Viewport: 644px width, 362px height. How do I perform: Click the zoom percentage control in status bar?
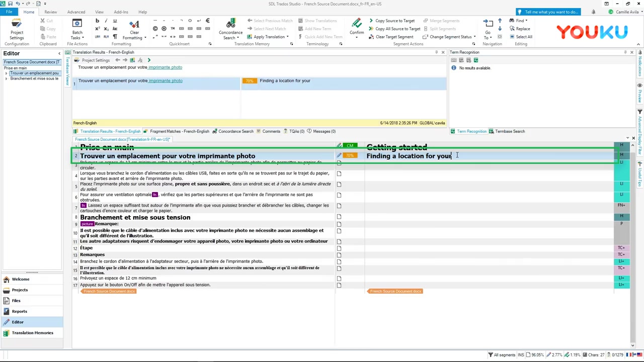[x=537, y=354]
